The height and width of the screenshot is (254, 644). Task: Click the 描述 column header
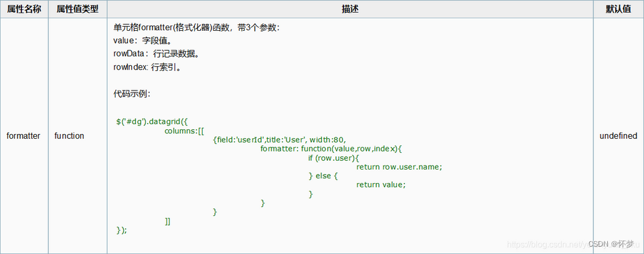(350, 9)
